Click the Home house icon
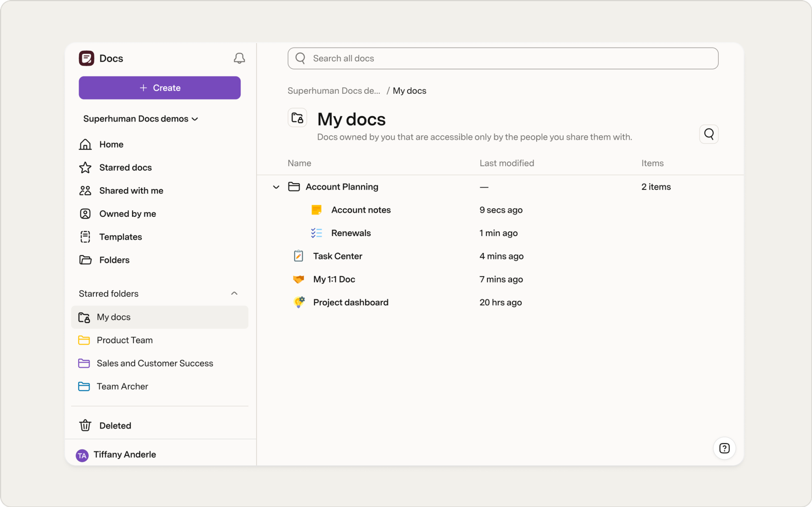Viewport: 812px width, 507px height. 85,145
